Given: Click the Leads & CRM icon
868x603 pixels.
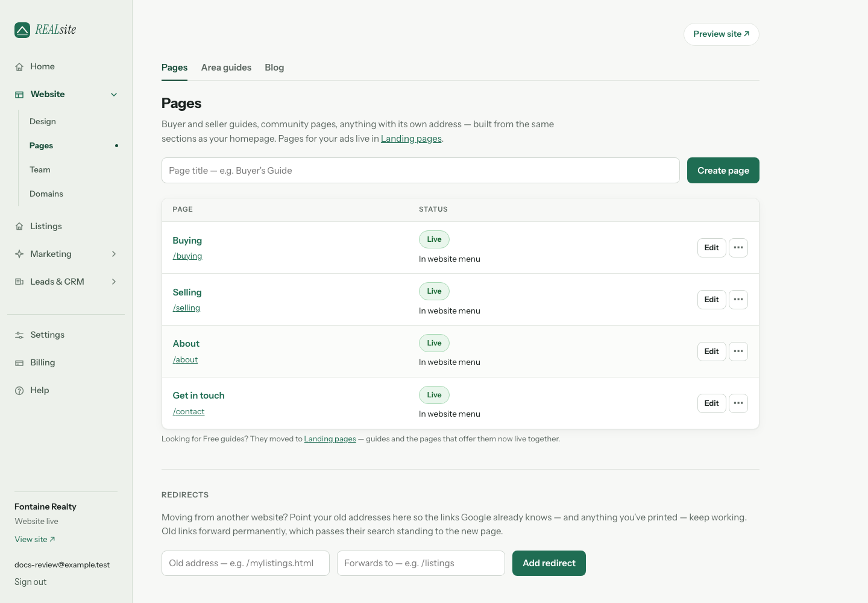Looking at the screenshot, I should [19, 282].
